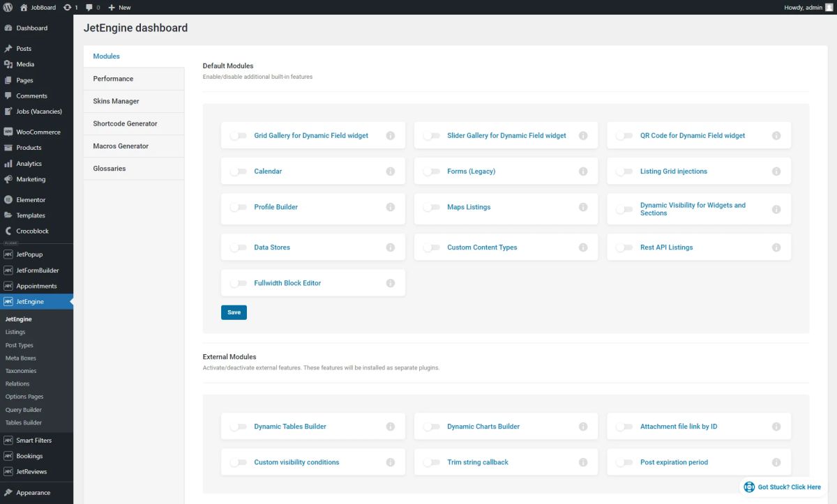
Task: Show info for Listing Grid injections
Action: tap(776, 171)
